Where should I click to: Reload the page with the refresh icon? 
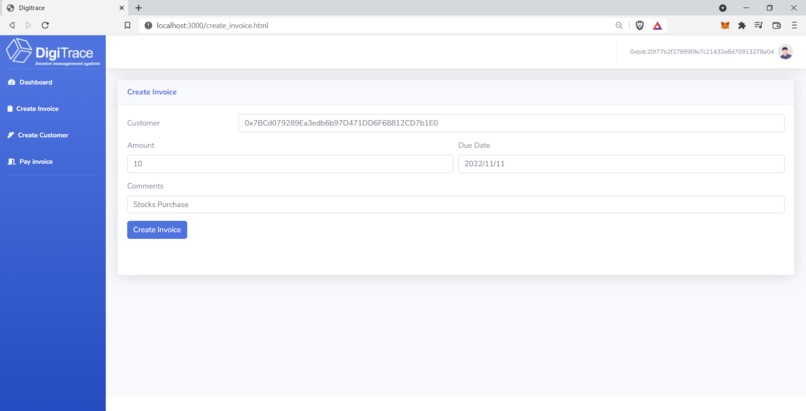(x=45, y=25)
